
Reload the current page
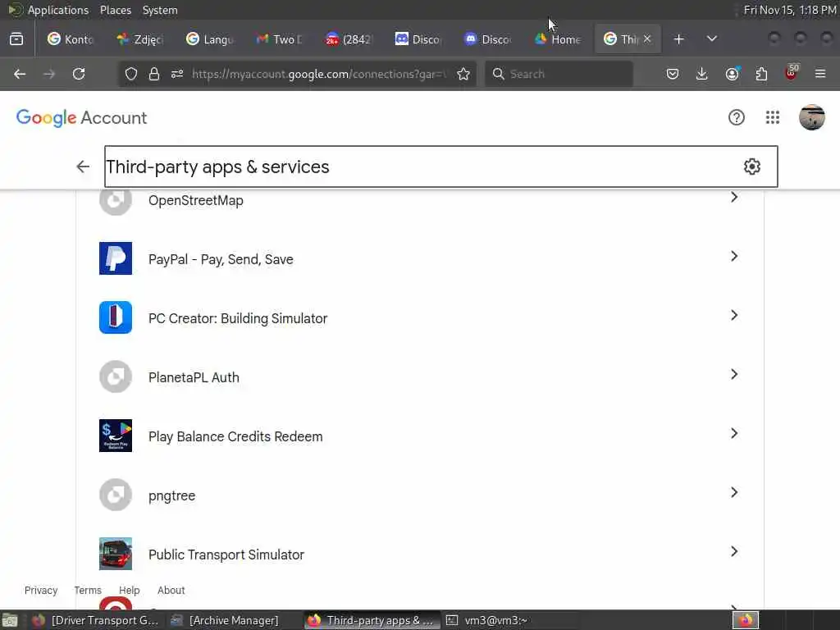79,74
